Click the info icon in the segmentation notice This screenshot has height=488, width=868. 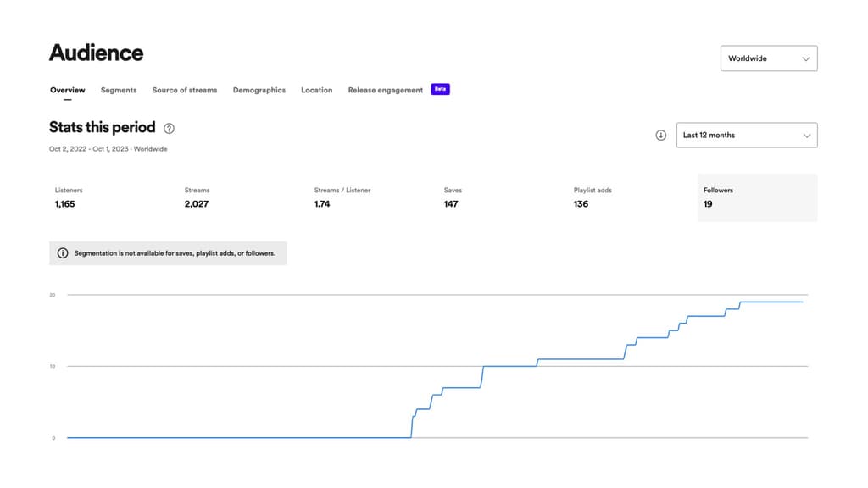tap(64, 252)
